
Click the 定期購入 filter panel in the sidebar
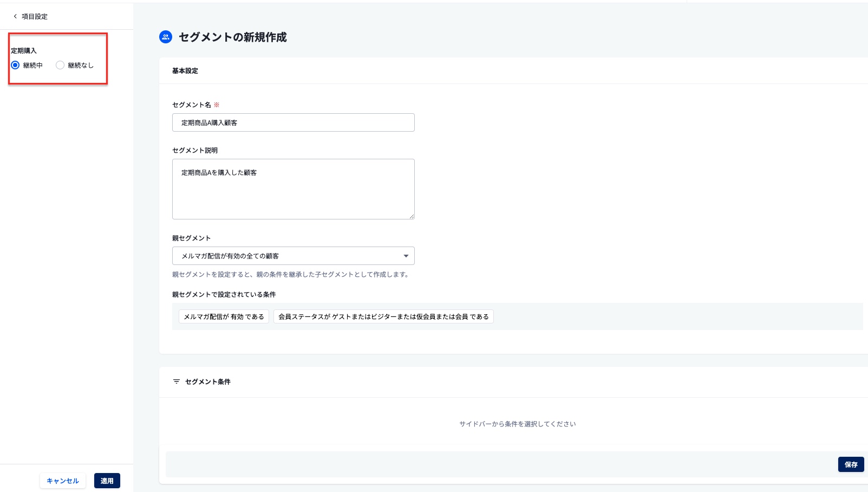pyautogui.click(x=57, y=59)
